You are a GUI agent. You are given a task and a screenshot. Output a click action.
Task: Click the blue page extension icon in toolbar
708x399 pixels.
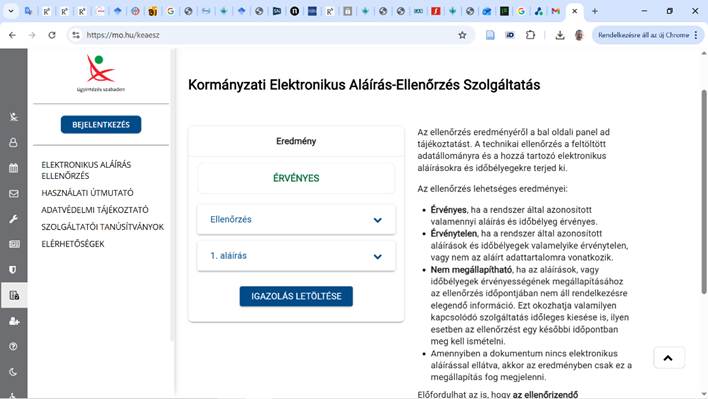(490, 35)
